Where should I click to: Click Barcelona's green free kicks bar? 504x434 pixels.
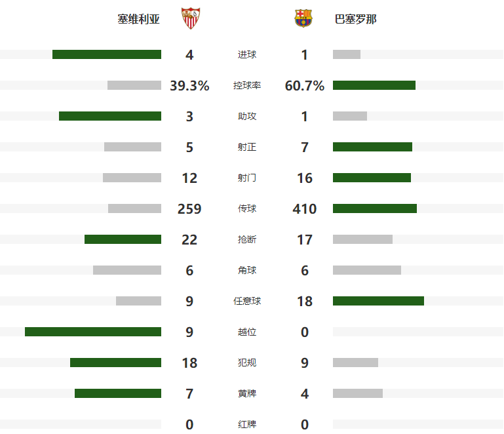tap(378, 301)
